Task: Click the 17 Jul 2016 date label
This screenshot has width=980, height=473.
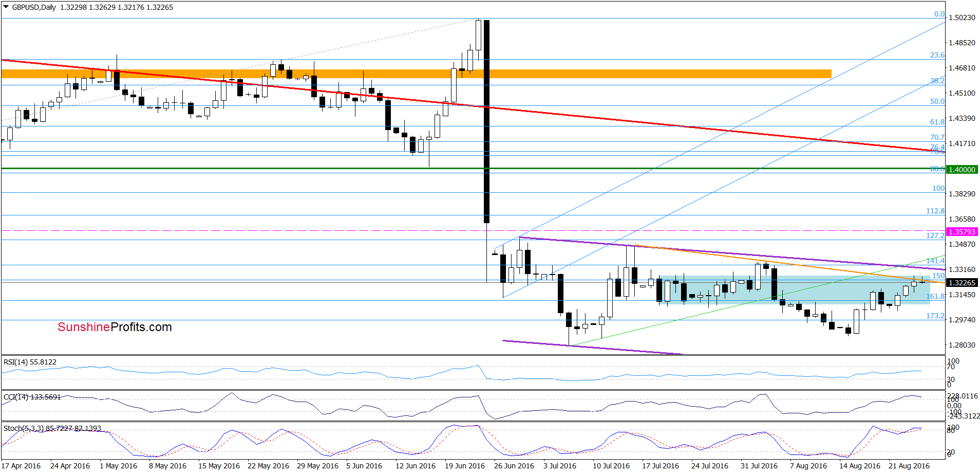Action: [x=661, y=466]
